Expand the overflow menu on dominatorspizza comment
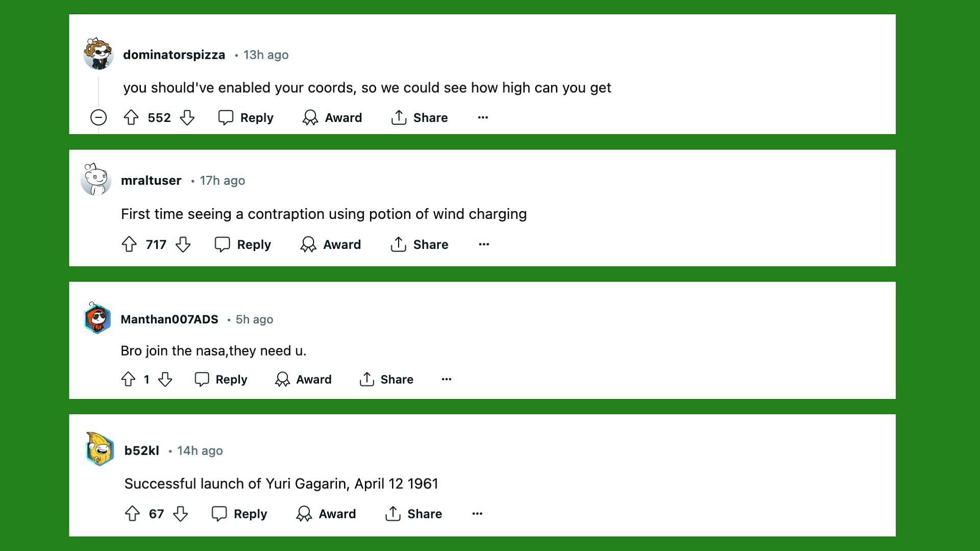Screen dimensions: 980x551 tap(482, 117)
